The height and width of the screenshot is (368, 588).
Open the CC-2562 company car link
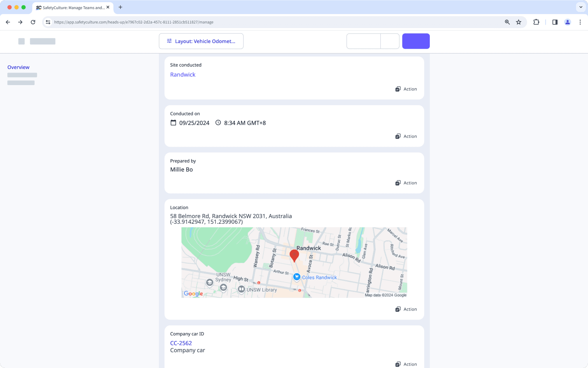tap(181, 343)
